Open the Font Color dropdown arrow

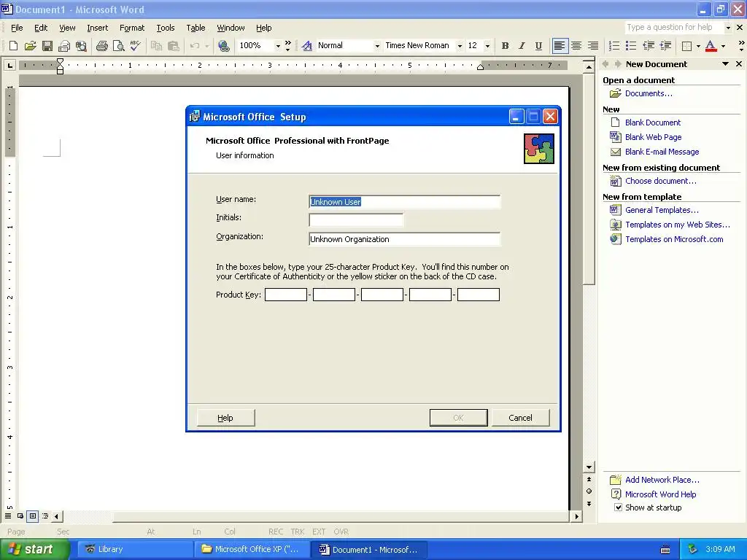[x=723, y=46]
